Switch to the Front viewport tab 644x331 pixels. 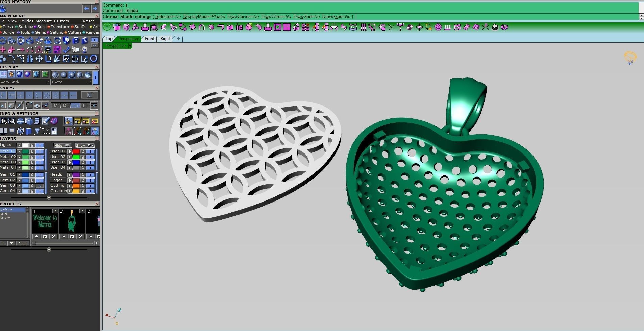point(150,39)
